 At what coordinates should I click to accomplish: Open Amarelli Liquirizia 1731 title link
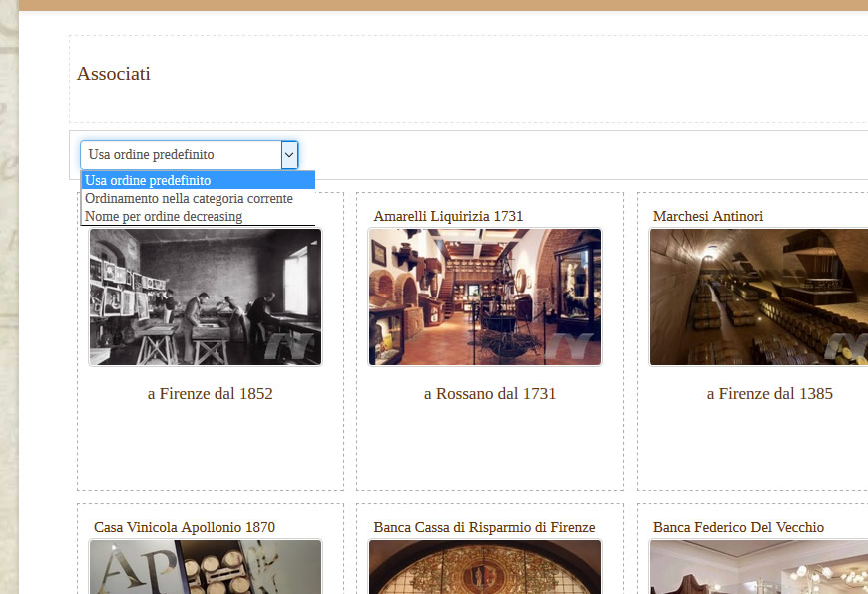pyautogui.click(x=448, y=216)
